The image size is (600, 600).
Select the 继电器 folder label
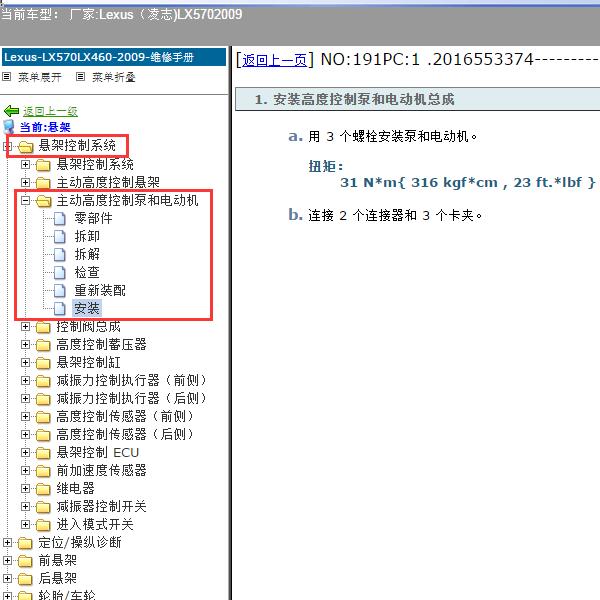(75, 488)
